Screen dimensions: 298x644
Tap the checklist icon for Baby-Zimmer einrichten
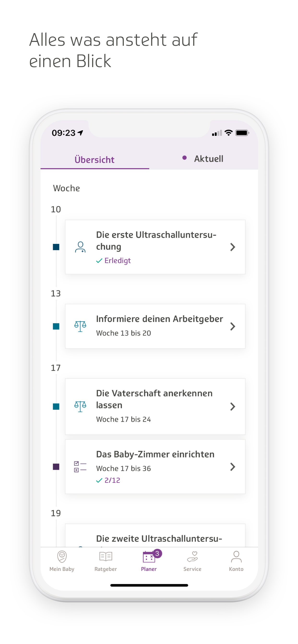pos(80,467)
